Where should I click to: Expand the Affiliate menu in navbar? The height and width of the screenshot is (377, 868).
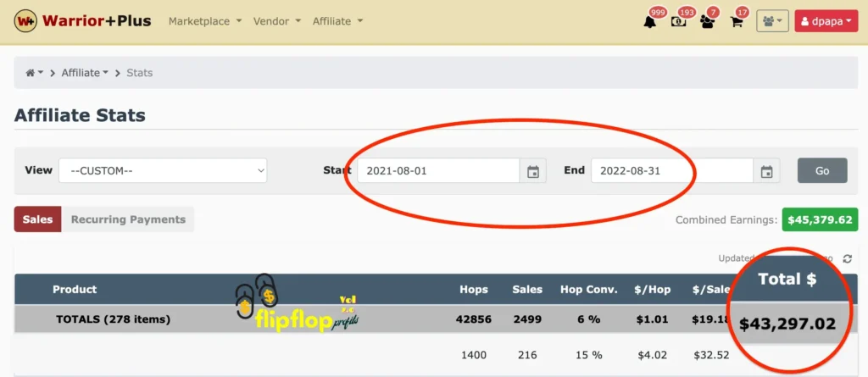tap(337, 21)
